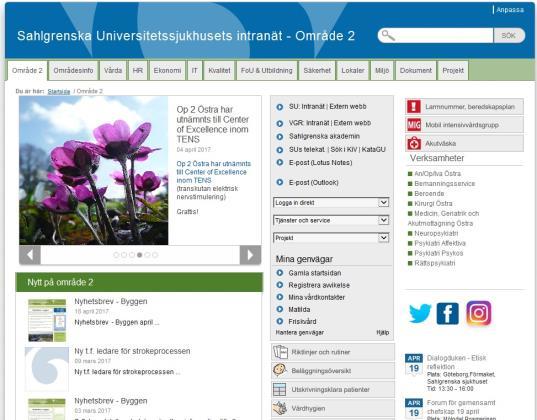Go to previous slide with left arrow
The width and height of the screenshot is (537, 420).
tap(30, 255)
